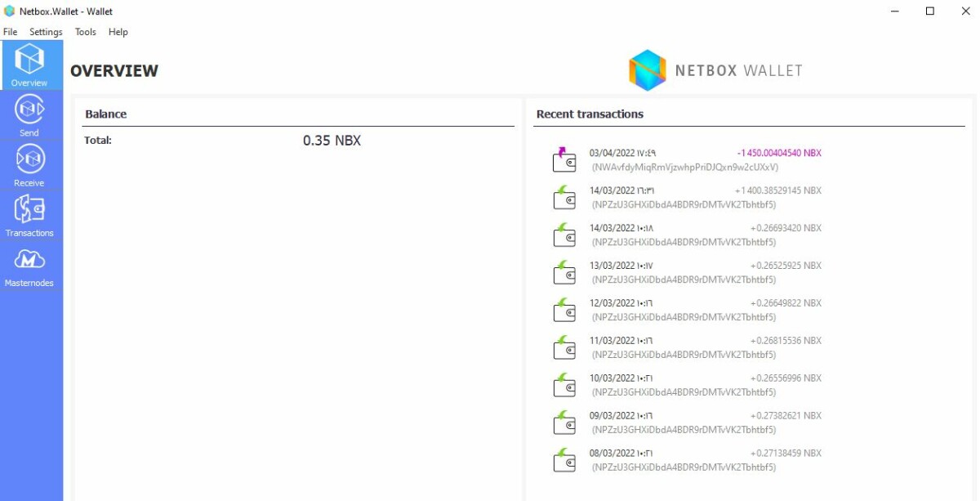The image size is (980, 501).
Task: Click amount -1 450.00404540 NBX
Action: 779,153
